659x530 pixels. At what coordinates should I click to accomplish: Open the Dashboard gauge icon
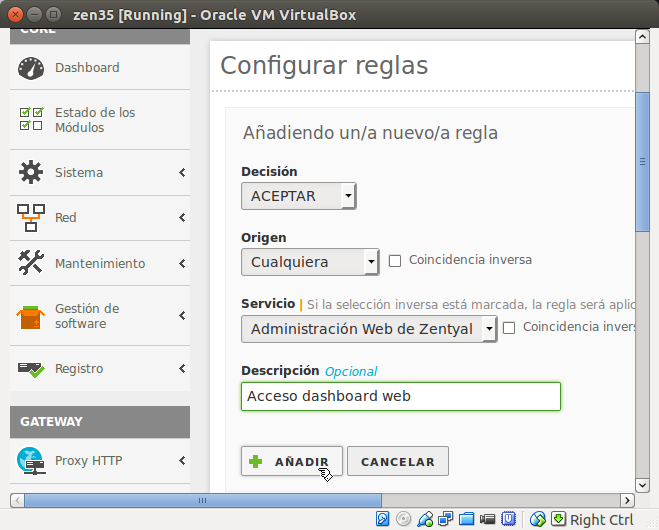click(31, 68)
